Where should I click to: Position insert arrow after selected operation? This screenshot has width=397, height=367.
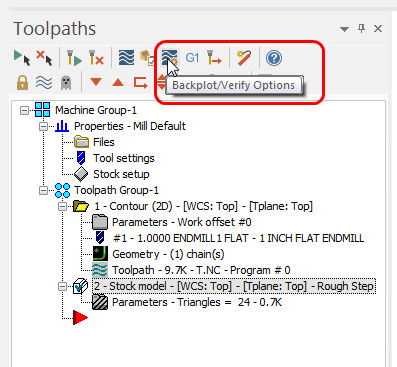pyautogui.click(x=140, y=83)
